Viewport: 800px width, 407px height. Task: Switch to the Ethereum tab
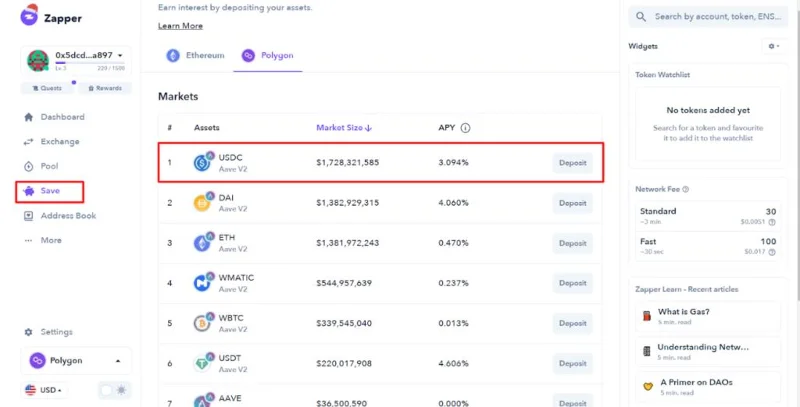(195, 55)
